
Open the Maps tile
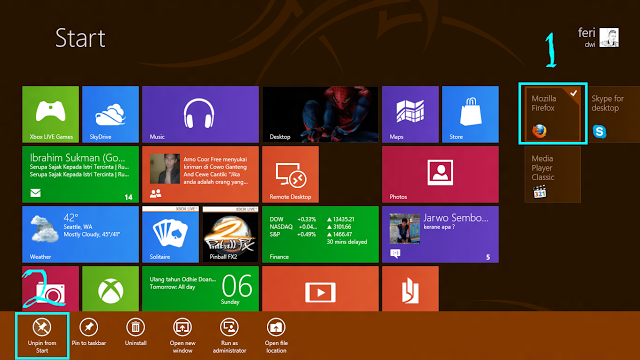point(410,114)
